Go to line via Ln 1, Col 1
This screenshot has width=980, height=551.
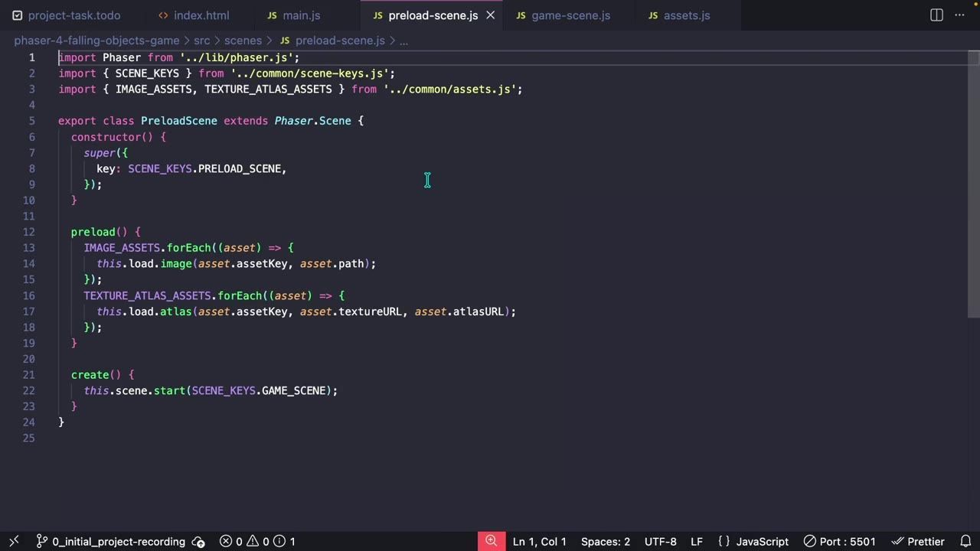539,541
